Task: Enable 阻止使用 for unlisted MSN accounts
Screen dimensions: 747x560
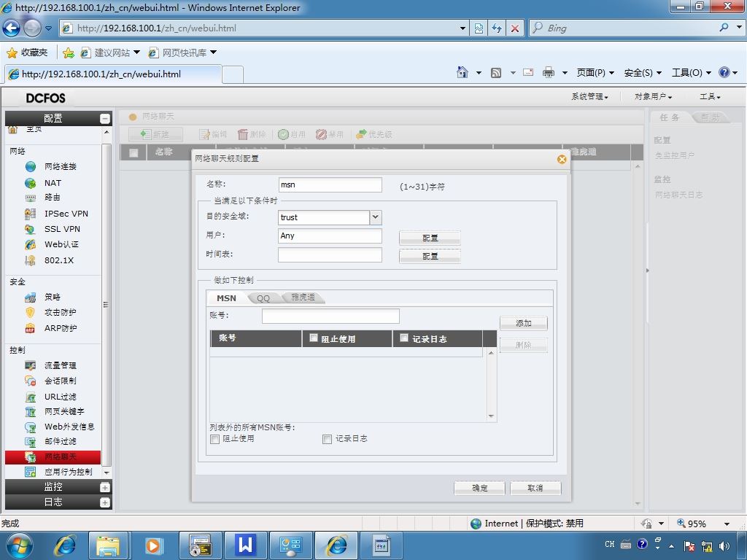Action: [x=215, y=439]
